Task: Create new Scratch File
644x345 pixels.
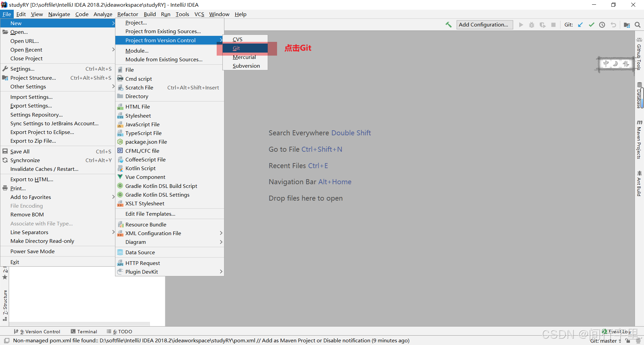Action: [x=169, y=87]
